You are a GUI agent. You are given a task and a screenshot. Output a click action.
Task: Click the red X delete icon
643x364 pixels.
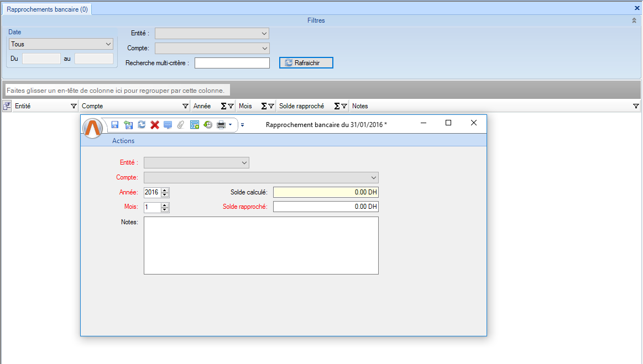[155, 125]
